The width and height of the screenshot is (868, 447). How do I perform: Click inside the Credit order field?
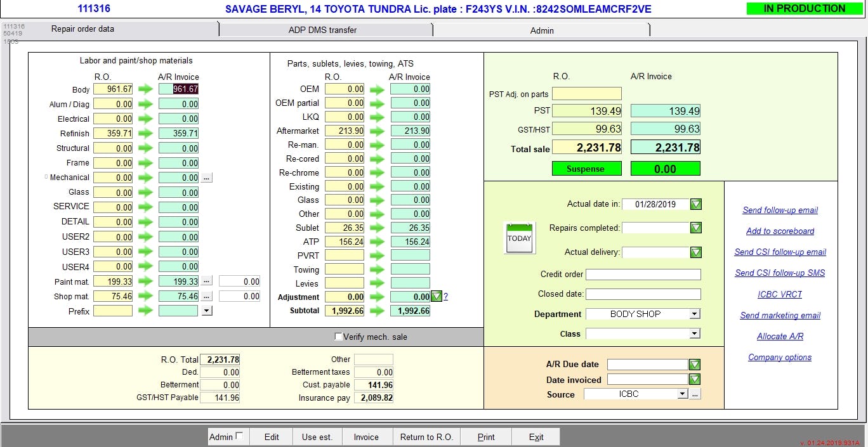tap(643, 274)
